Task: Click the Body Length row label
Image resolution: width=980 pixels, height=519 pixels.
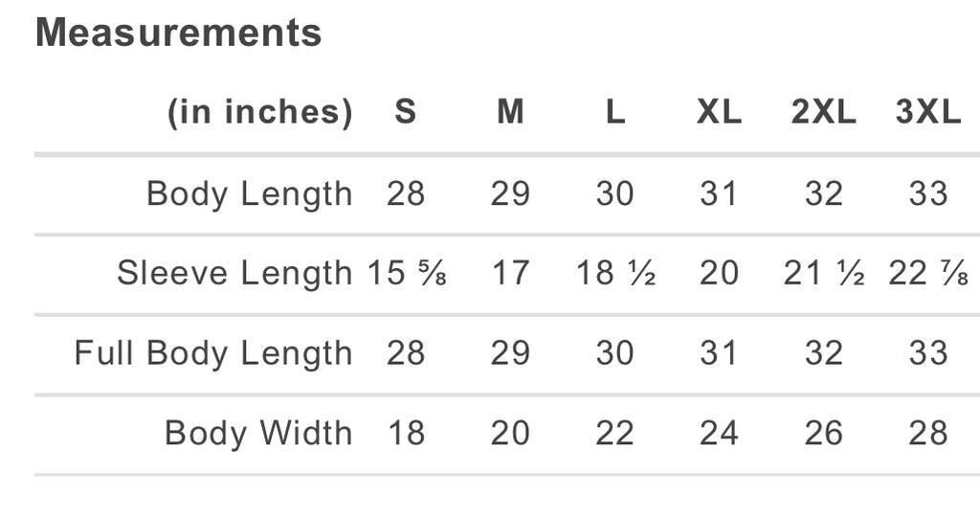Action: click(x=250, y=193)
